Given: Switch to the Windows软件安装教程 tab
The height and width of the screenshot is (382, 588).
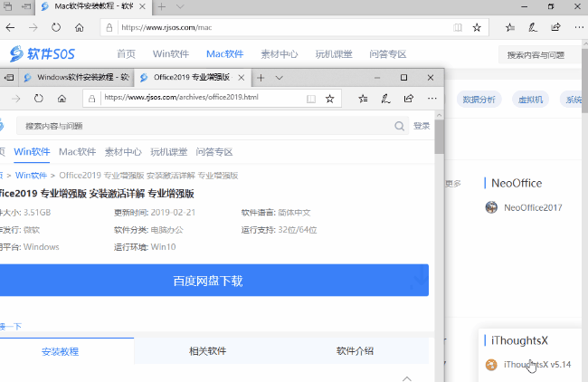Looking at the screenshot, I should [77, 77].
